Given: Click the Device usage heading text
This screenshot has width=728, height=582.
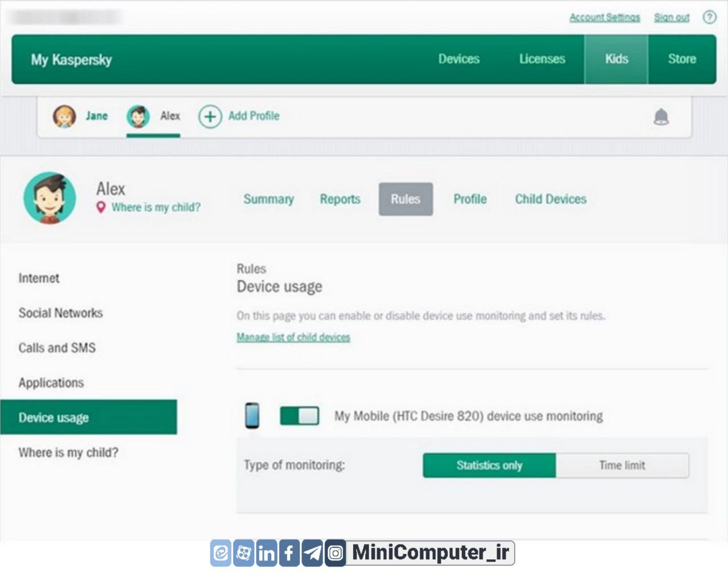Looking at the screenshot, I should coord(279,287).
